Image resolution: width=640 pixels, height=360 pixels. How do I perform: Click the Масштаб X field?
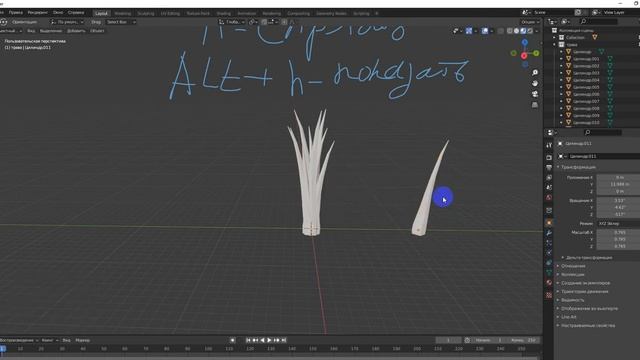(x=618, y=232)
